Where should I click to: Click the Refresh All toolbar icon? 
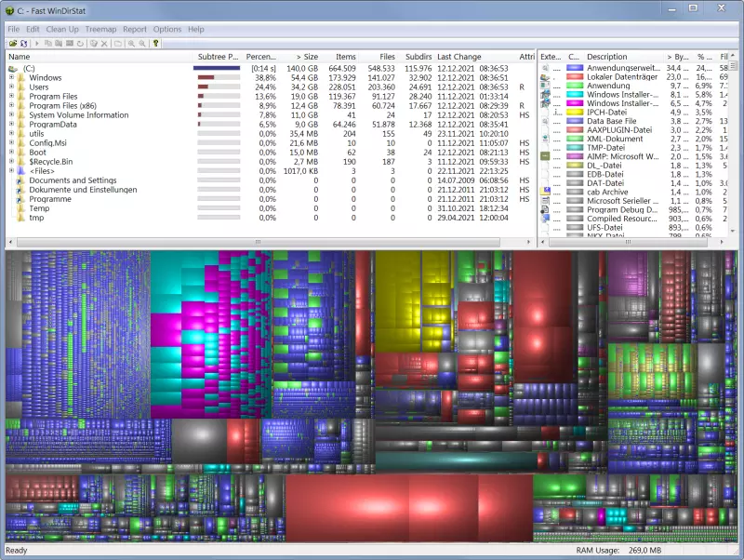pyautogui.click(x=24, y=43)
